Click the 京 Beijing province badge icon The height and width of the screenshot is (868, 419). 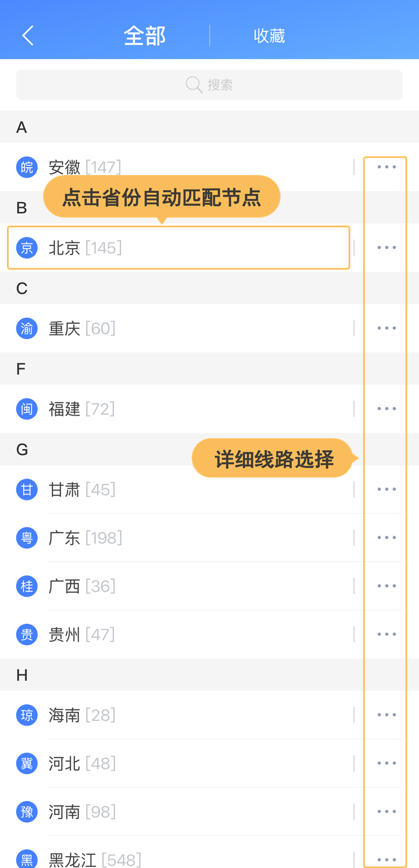coord(27,248)
